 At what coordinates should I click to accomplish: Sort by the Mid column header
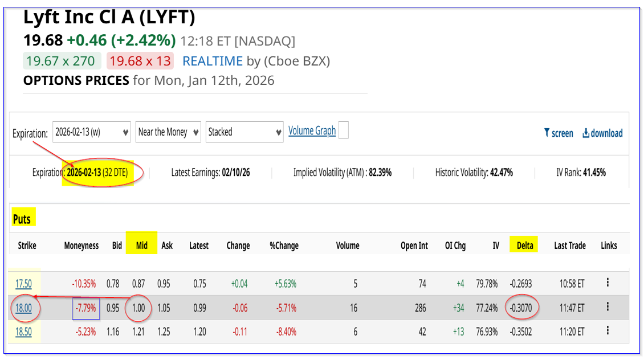click(x=142, y=246)
